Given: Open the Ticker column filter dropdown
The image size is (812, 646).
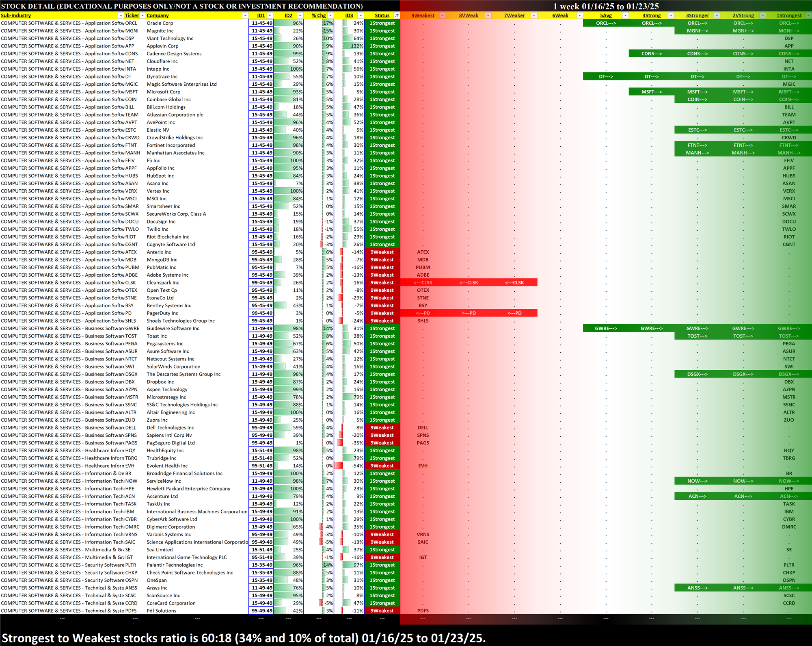Looking at the screenshot, I should tap(142, 15).
